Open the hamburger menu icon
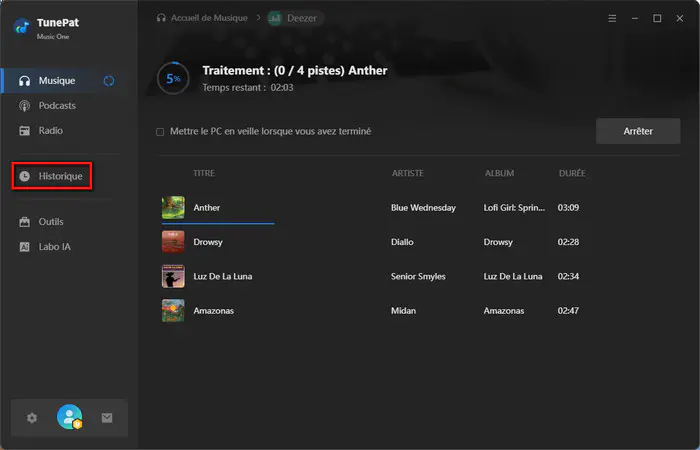This screenshot has height=450, width=700. point(612,18)
